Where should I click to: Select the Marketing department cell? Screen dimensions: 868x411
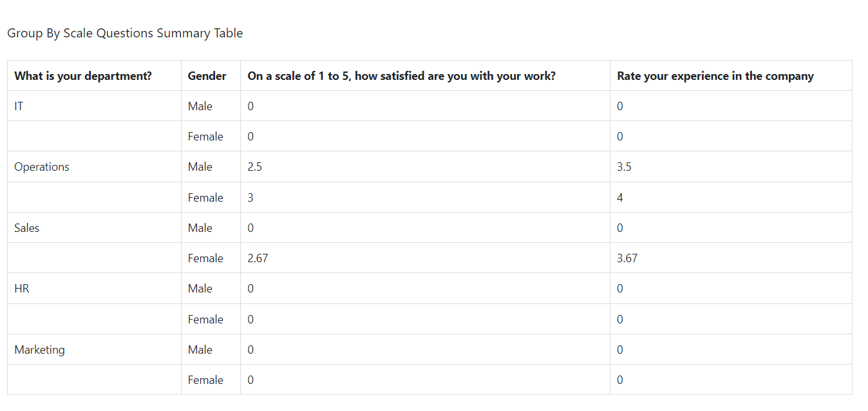coord(40,350)
